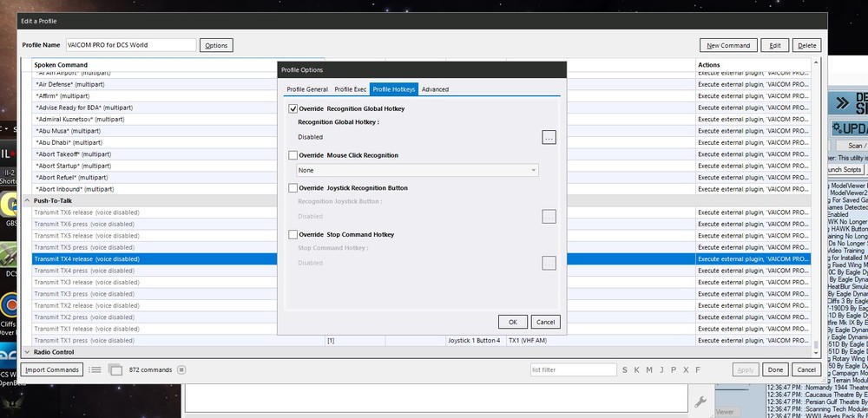Click the Delete button
Image resolution: width=868 pixels, height=418 pixels.
click(x=806, y=45)
